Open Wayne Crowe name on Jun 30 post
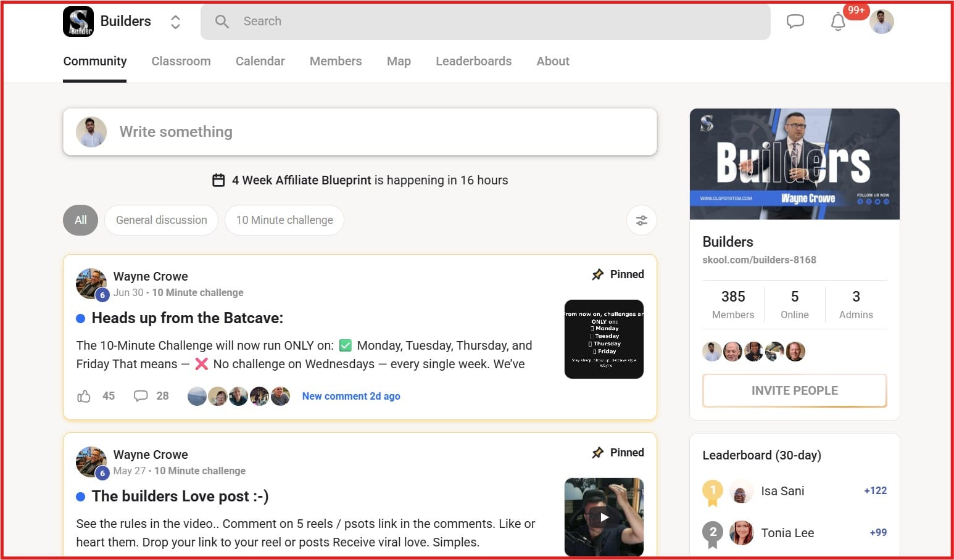This screenshot has height=560, width=954. (151, 276)
